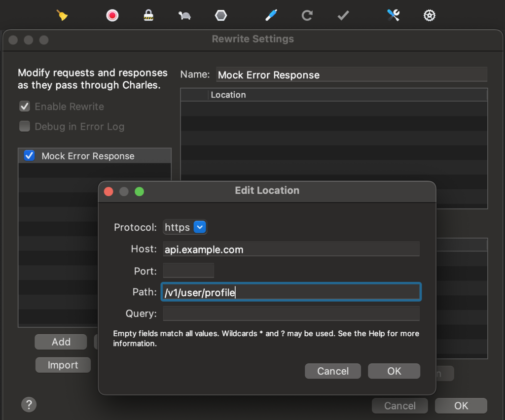Click the Validate checkmark icon
The image size is (505, 420).
343,15
